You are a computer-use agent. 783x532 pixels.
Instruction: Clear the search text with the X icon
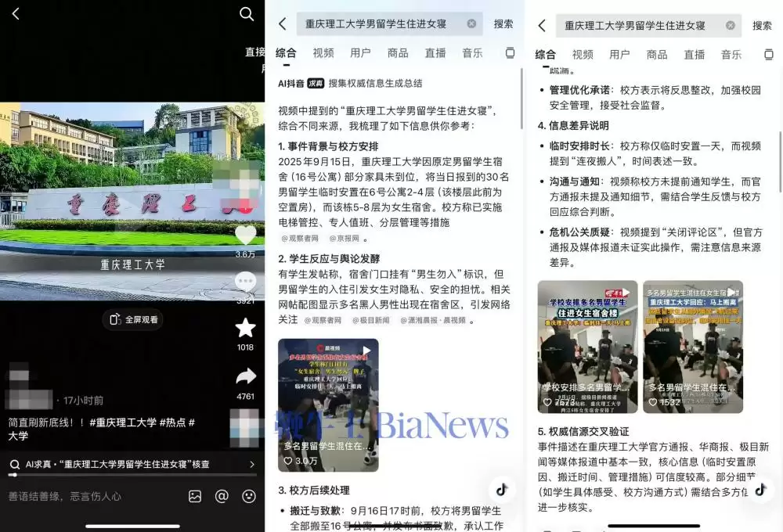click(472, 23)
